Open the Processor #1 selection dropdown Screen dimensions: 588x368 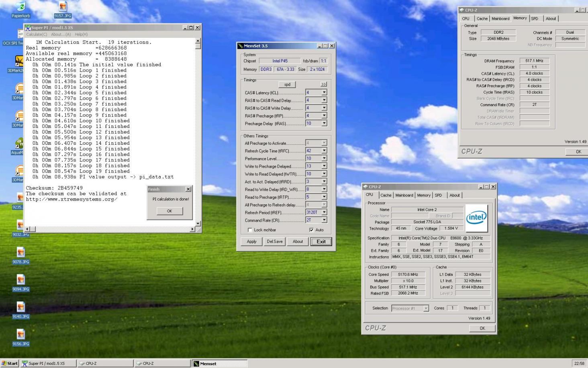(426, 308)
